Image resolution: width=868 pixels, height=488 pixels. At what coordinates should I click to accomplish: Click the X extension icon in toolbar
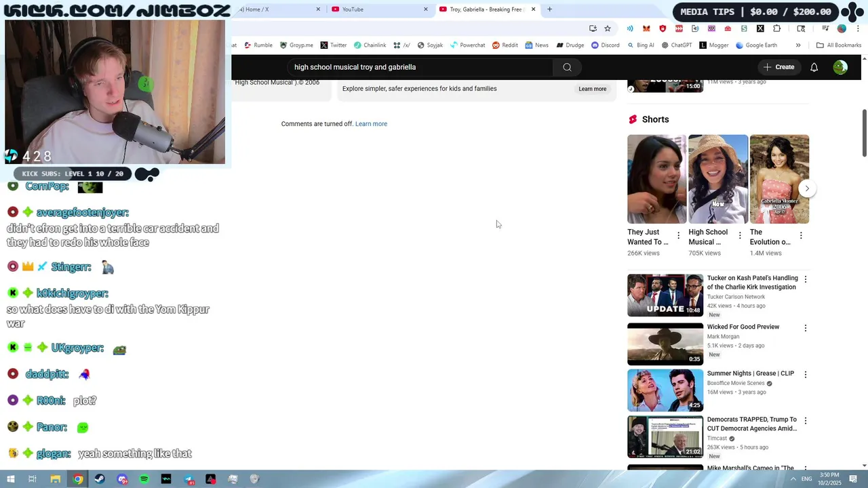tap(760, 28)
